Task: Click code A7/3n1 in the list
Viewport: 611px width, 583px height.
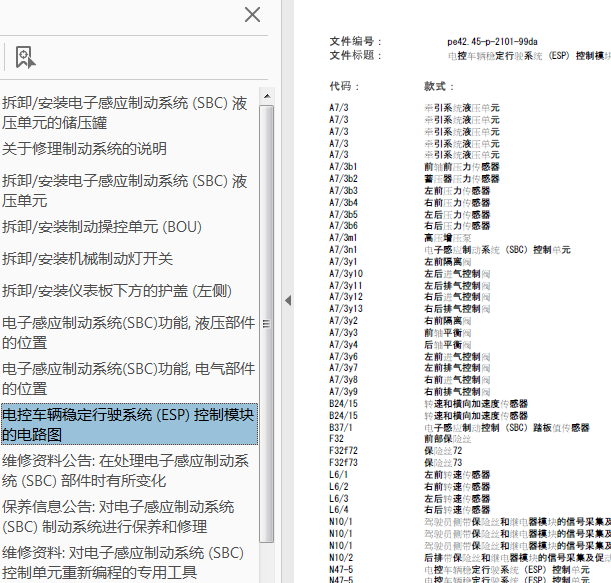Action: pyautogui.click(x=343, y=249)
